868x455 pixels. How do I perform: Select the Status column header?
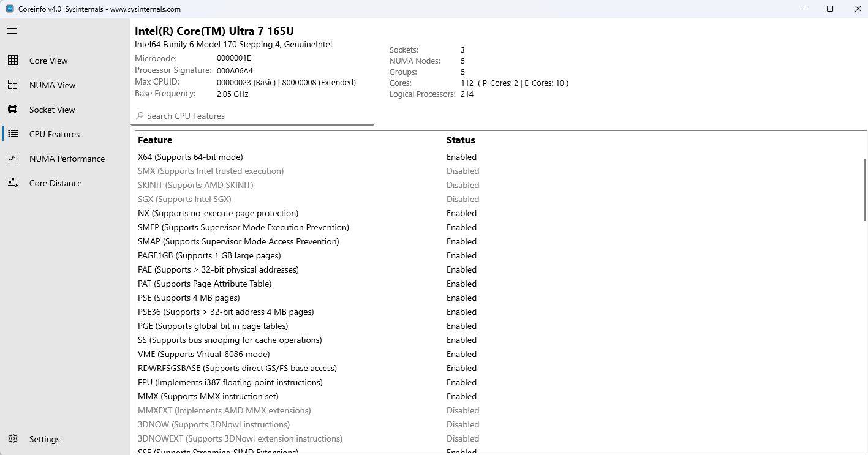coord(461,140)
